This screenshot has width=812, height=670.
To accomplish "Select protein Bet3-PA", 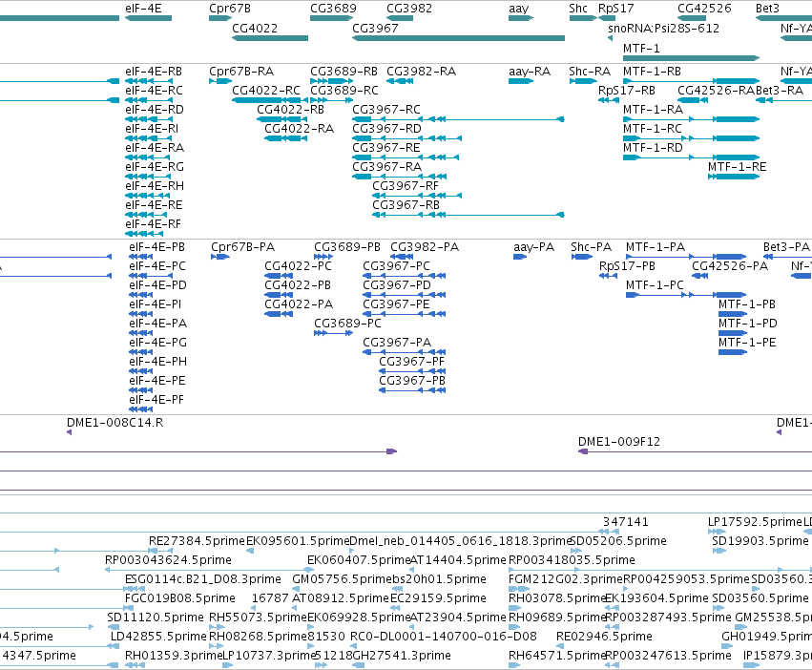I will click(x=786, y=247).
